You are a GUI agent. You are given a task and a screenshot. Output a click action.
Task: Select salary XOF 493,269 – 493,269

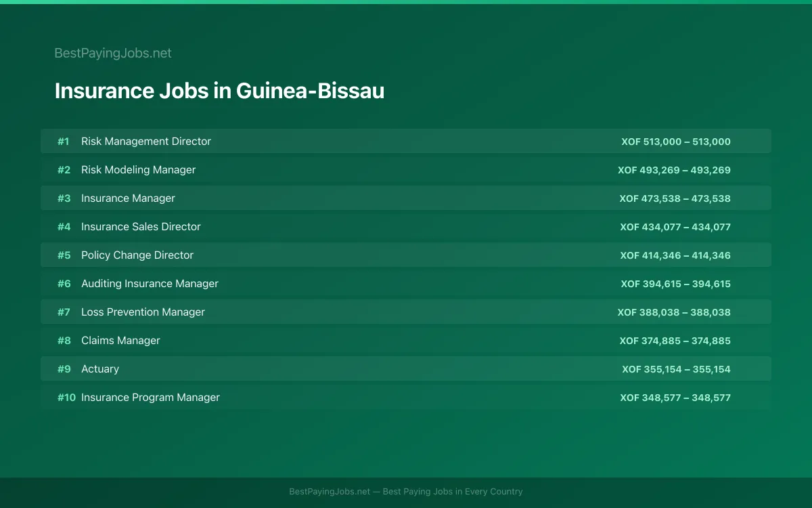(x=674, y=170)
